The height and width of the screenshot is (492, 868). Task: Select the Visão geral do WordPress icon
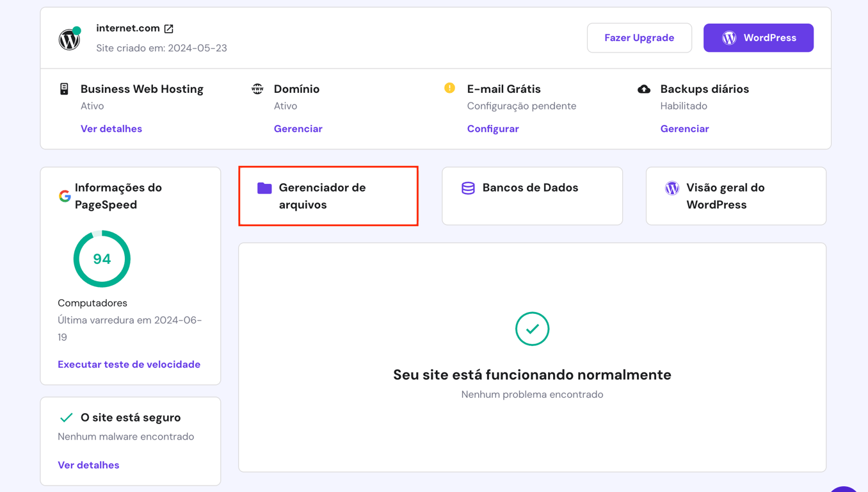point(671,188)
